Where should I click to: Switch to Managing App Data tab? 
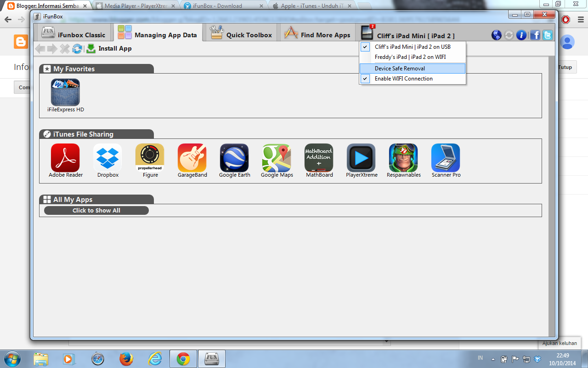(x=157, y=33)
